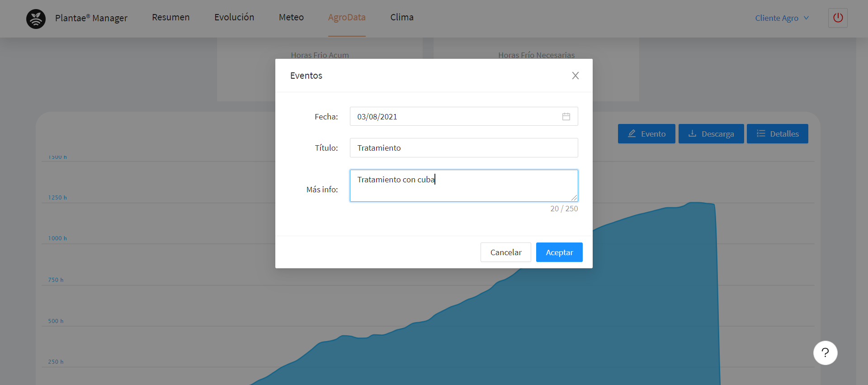Viewport: 868px width, 385px height.
Task: Select the AgroData tab
Action: [x=347, y=17]
